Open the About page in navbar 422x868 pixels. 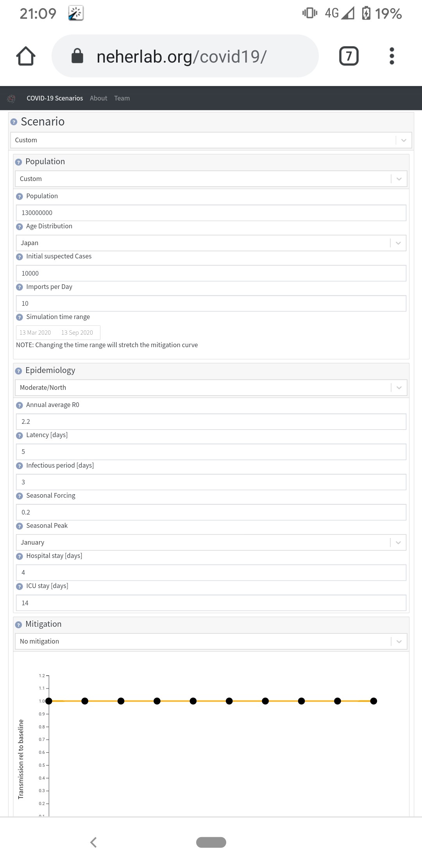pyautogui.click(x=98, y=98)
